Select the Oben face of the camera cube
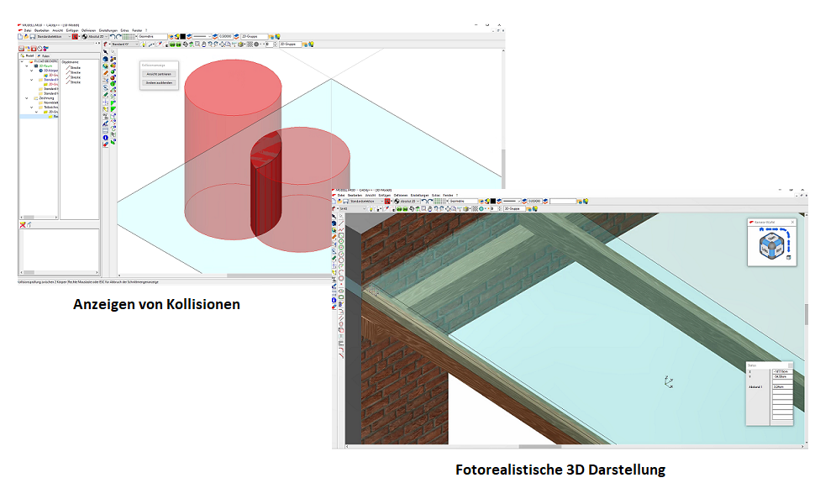This screenshot has width=815, height=504. click(772, 238)
